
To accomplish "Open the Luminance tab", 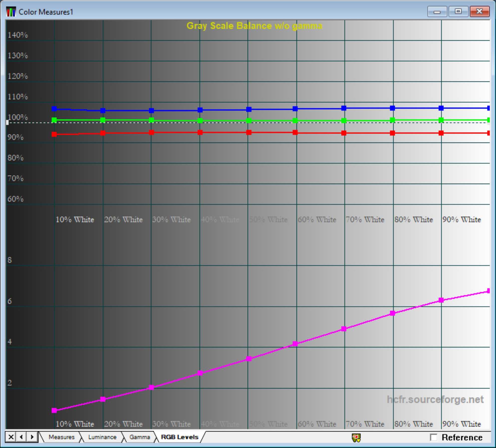I will (102, 437).
